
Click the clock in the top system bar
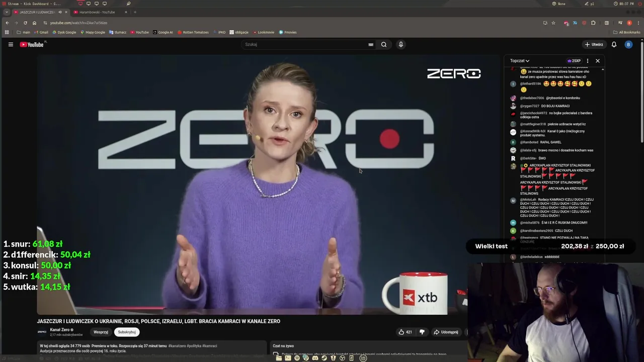[x=624, y=4]
